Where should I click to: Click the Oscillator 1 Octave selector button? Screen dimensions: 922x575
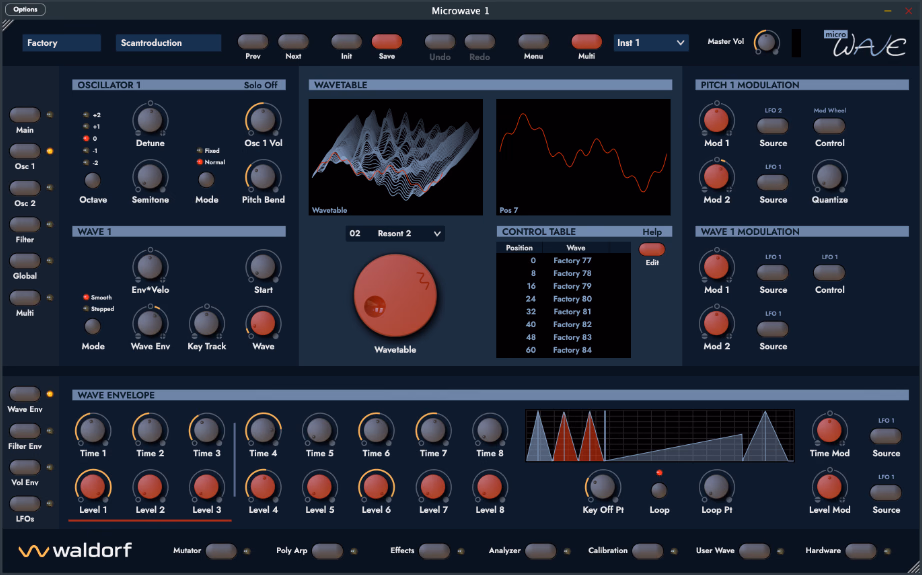pos(92,180)
